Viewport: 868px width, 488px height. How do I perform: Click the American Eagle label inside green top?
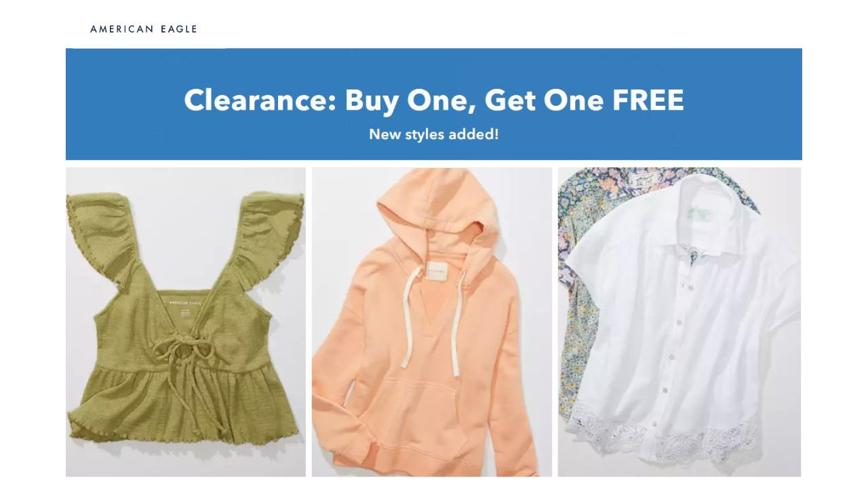(x=186, y=303)
